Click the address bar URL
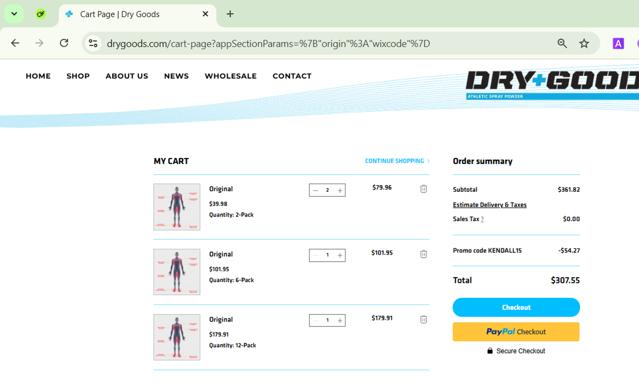Screen dimensions: 639x384 point(268,43)
